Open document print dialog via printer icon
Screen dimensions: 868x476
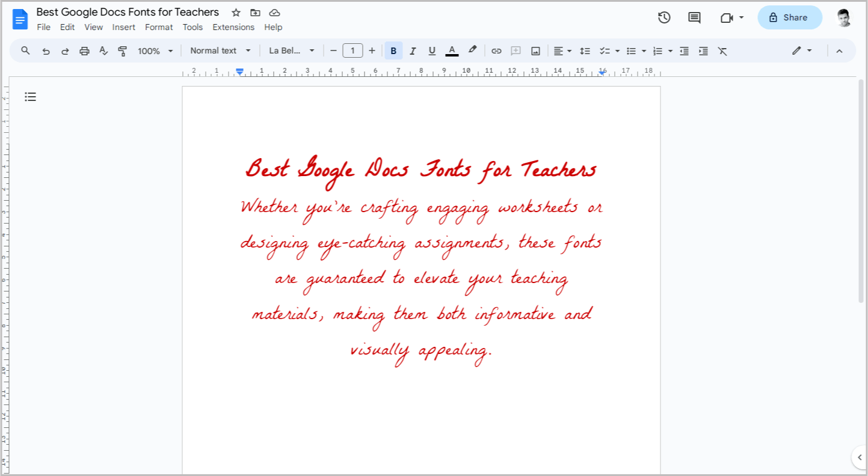click(84, 50)
